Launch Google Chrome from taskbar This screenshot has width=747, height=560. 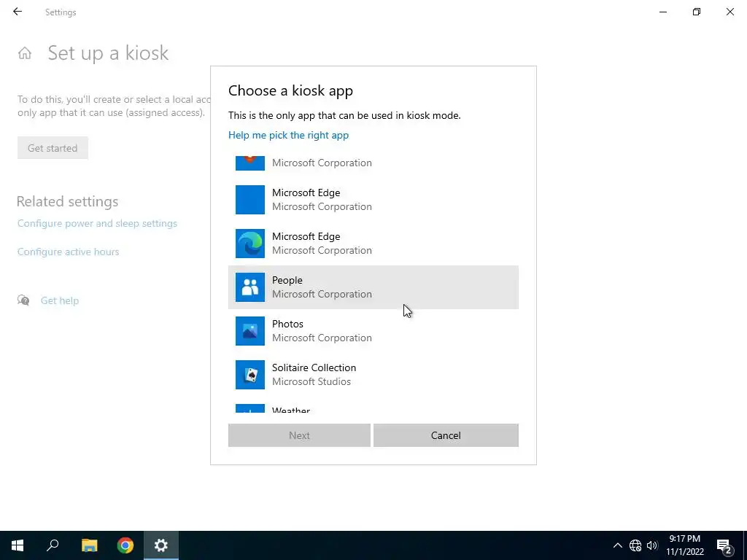click(125, 545)
